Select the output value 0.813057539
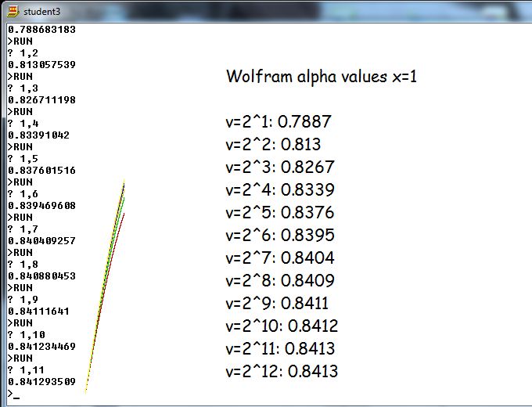Viewport: 532px width, 407px height. tap(41, 64)
